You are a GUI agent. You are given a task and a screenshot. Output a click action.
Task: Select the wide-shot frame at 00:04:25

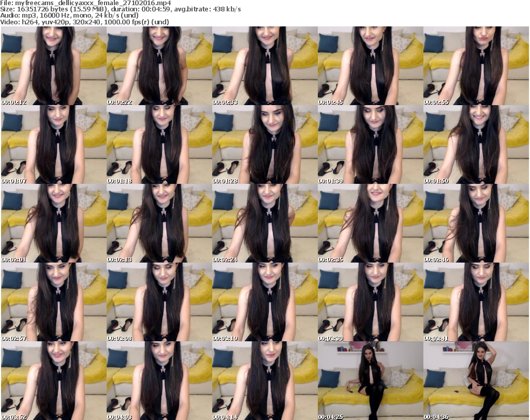(x=370, y=381)
